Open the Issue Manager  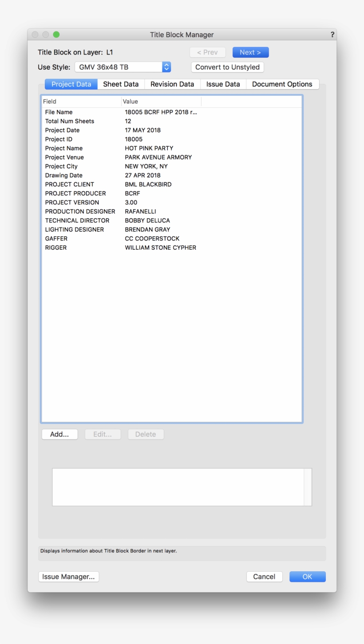pyautogui.click(x=68, y=577)
